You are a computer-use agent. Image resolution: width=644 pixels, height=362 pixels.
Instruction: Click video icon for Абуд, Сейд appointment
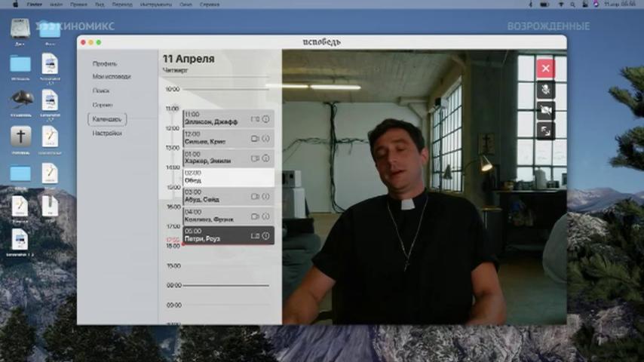point(255,196)
